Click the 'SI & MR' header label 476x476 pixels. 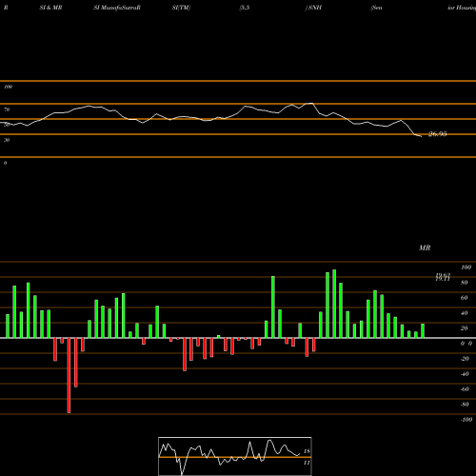50,8
